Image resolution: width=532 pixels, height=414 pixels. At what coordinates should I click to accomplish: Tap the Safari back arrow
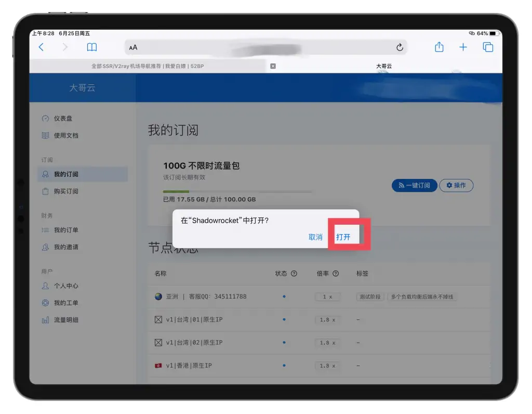point(42,47)
